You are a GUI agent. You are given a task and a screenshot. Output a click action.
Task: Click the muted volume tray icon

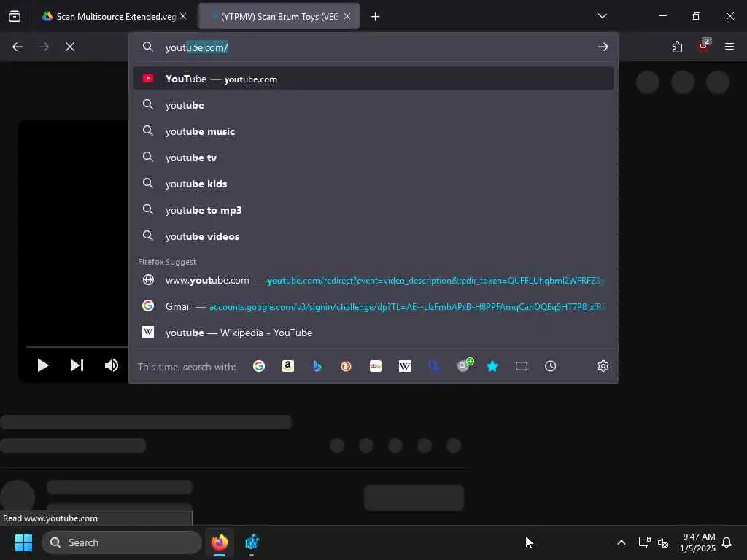pos(662,542)
